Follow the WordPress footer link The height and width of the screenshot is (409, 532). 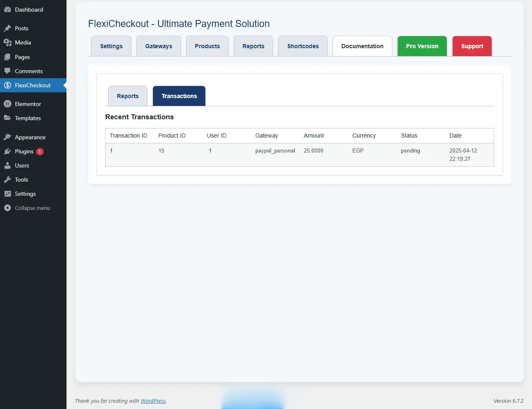point(153,401)
